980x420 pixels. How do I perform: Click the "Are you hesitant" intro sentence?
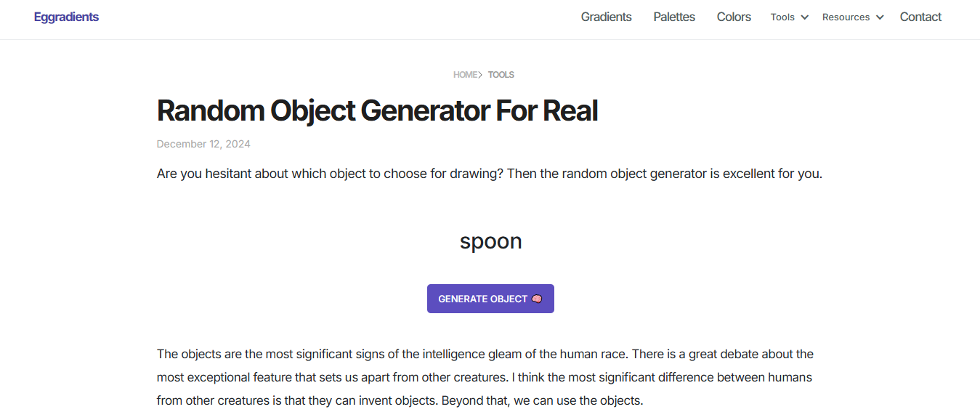click(x=489, y=174)
